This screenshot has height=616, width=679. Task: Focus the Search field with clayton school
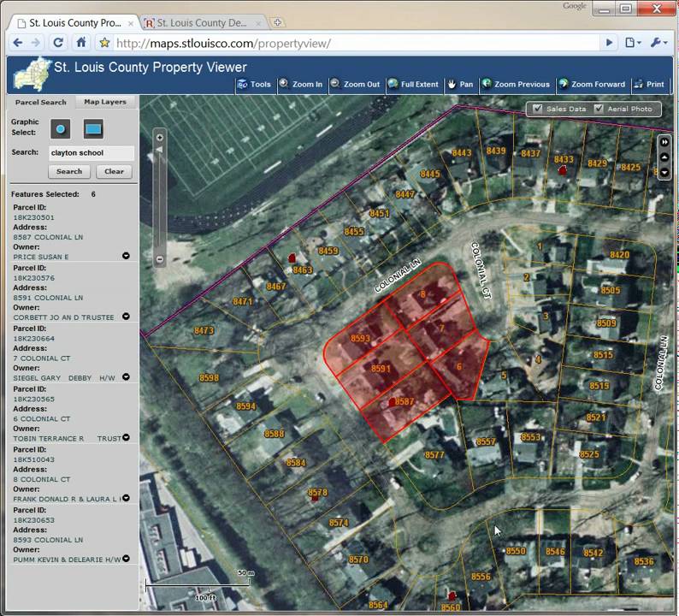pyautogui.click(x=92, y=153)
